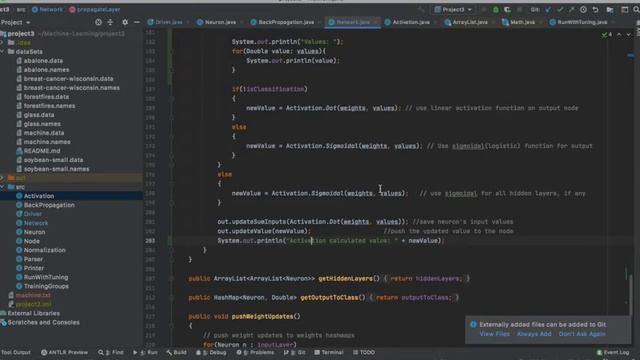Open the Run tool window
The image size is (640, 360).
pos(145,352)
